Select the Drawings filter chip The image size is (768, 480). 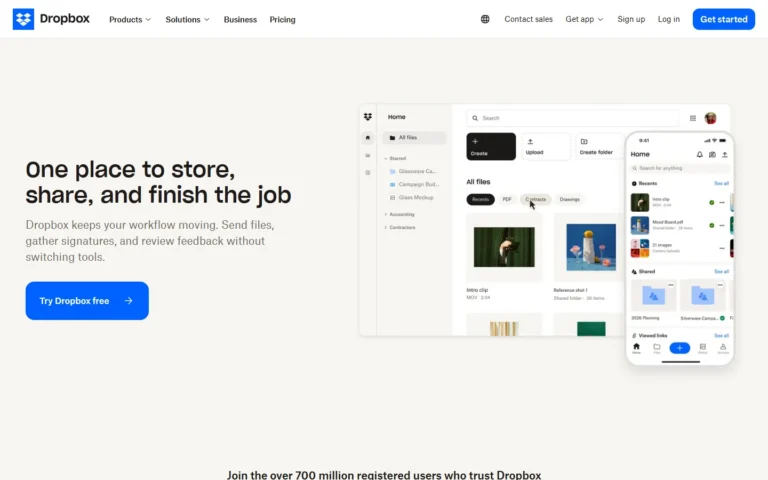coord(570,199)
